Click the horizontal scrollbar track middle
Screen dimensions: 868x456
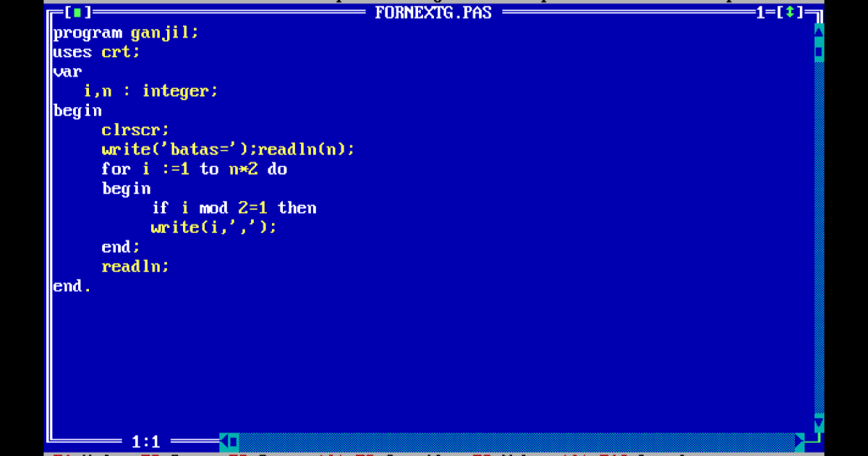[516, 441]
